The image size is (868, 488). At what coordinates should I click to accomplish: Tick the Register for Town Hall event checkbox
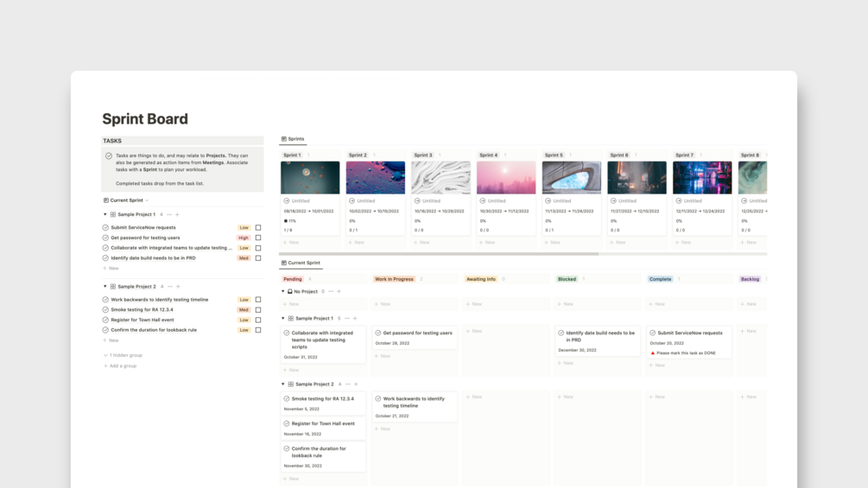coord(258,320)
